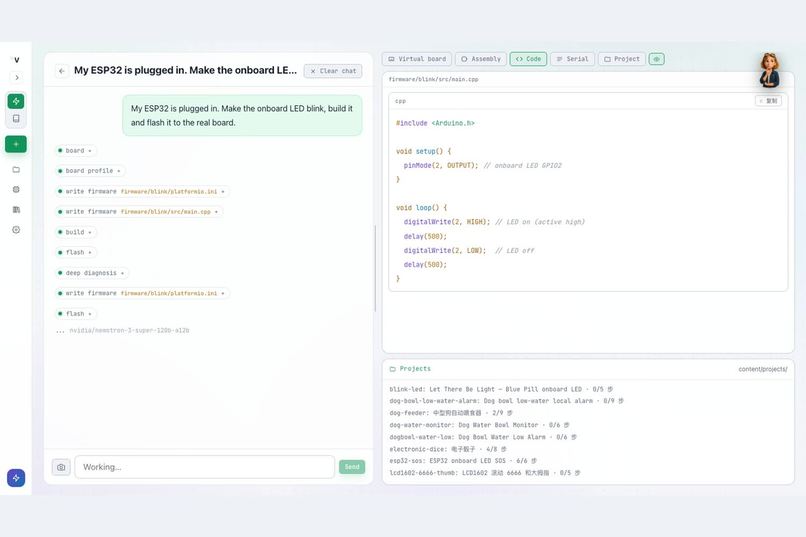Viewport: 806px width, 537px height.
Task: Click the 'pinMode(2, OUTPUT);' code line
Action: coord(441,165)
